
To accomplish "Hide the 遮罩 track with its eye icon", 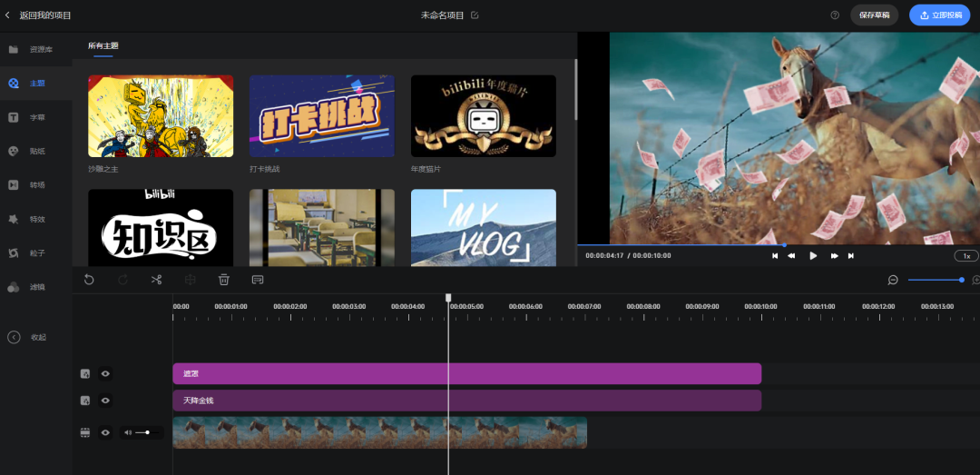I will click(x=105, y=373).
